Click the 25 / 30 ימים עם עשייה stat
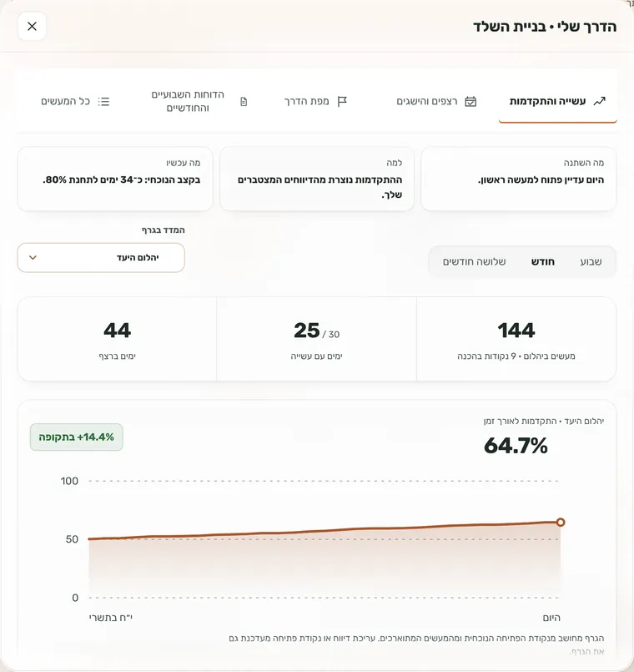 (316, 339)
